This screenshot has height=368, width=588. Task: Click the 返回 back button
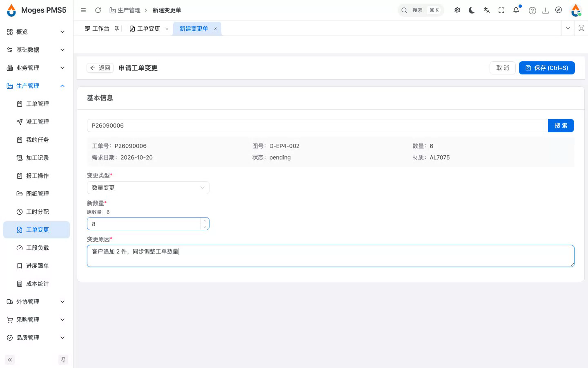pyautogui.click(x=100, y=68)
